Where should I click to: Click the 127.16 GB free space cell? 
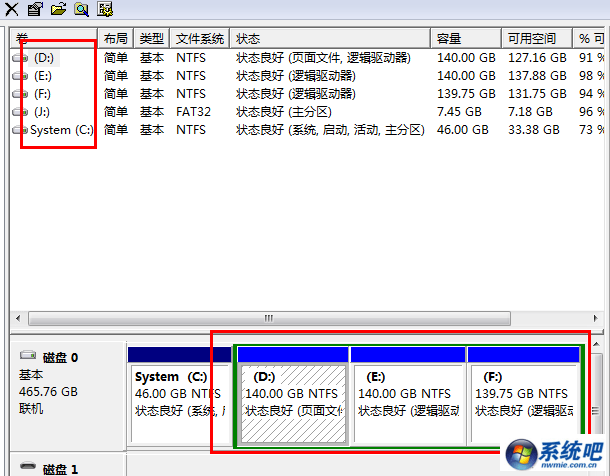coord(537,58)
